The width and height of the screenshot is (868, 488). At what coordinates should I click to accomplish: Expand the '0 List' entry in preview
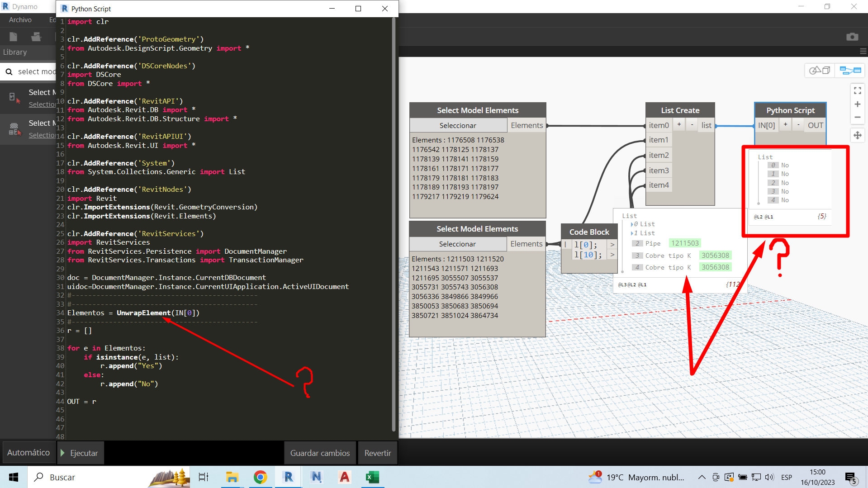[x=632, y=224]
